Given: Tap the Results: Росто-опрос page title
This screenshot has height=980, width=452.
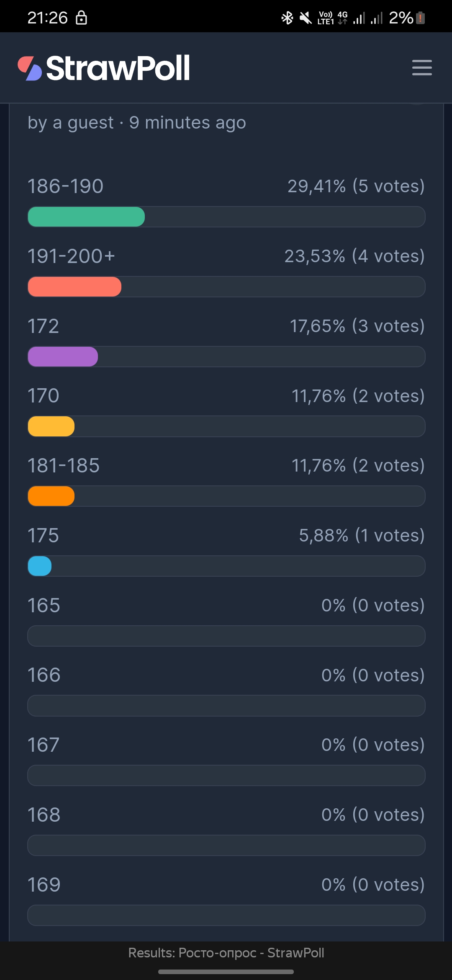Looking at the screenshot, I should (x=226, y=953).
